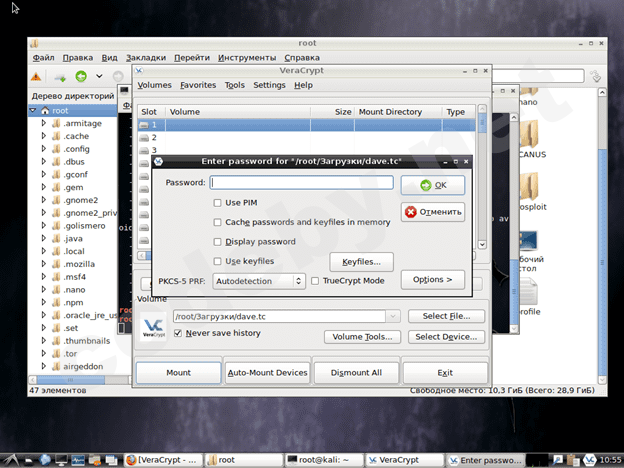Click the system monitor icon in taskbar

(x=78, y=460)
